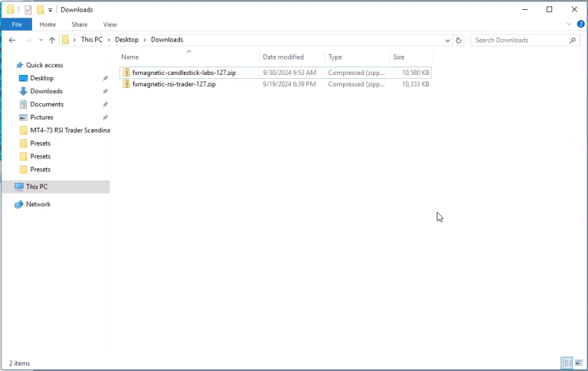
Task: Click the Back navigation arrow
Action: tap(12, 40)
